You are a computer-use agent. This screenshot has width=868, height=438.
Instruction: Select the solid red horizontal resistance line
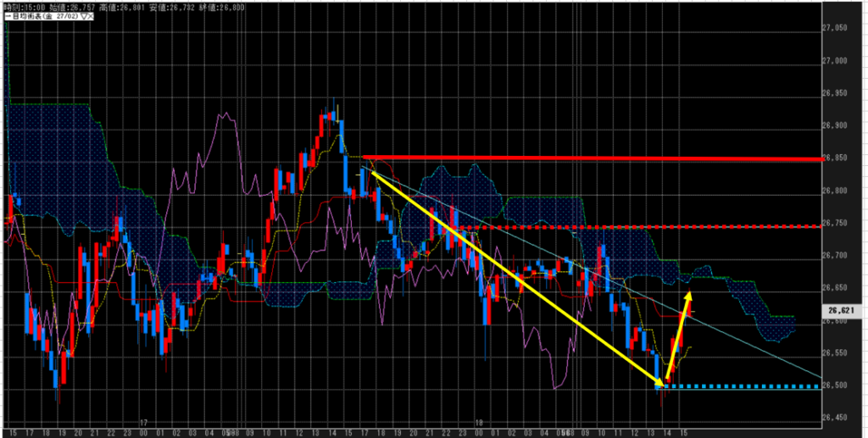point(593,158)
